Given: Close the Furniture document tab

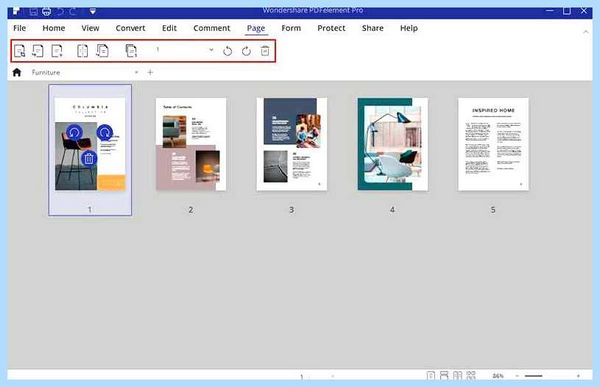Looking at the screenshot, I should point(136,72).
